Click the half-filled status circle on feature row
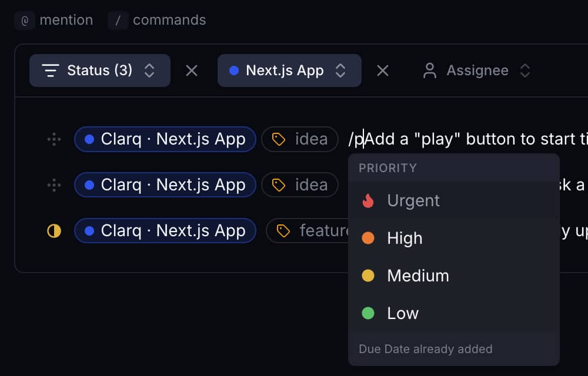 (x=54, y=231)
